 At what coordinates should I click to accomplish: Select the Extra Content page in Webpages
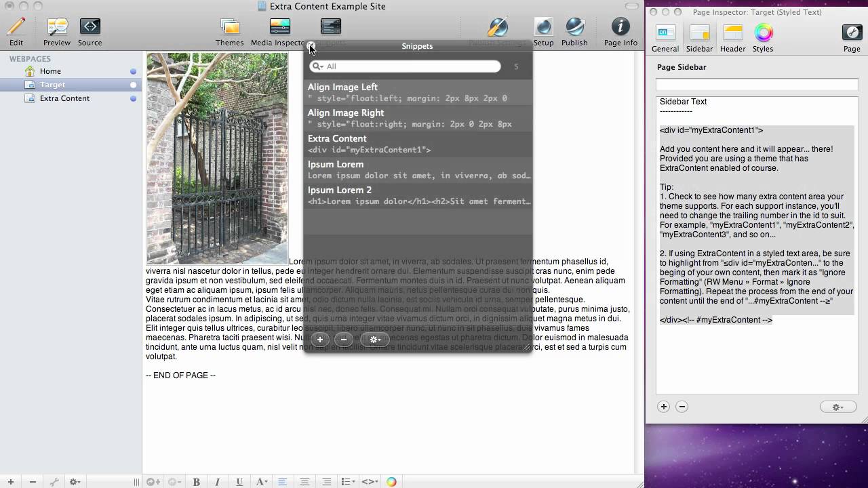coord(71,98)
